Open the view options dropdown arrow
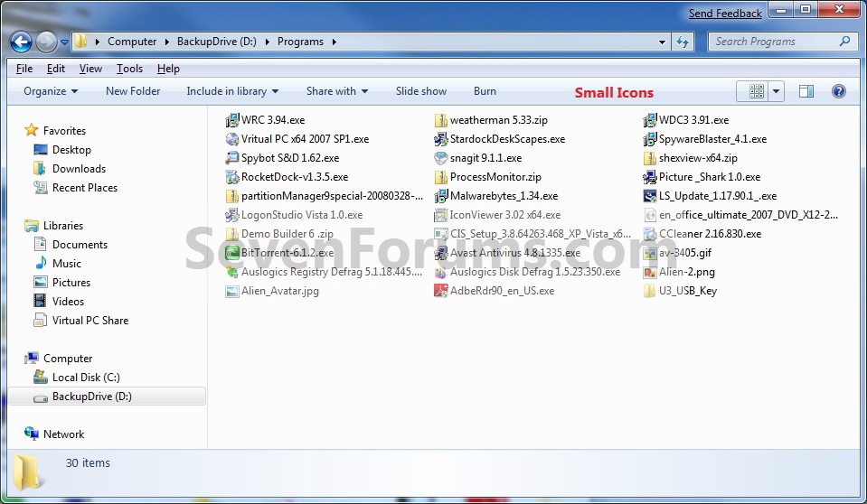This screenshot has width=867, height=504. [776, 91]
